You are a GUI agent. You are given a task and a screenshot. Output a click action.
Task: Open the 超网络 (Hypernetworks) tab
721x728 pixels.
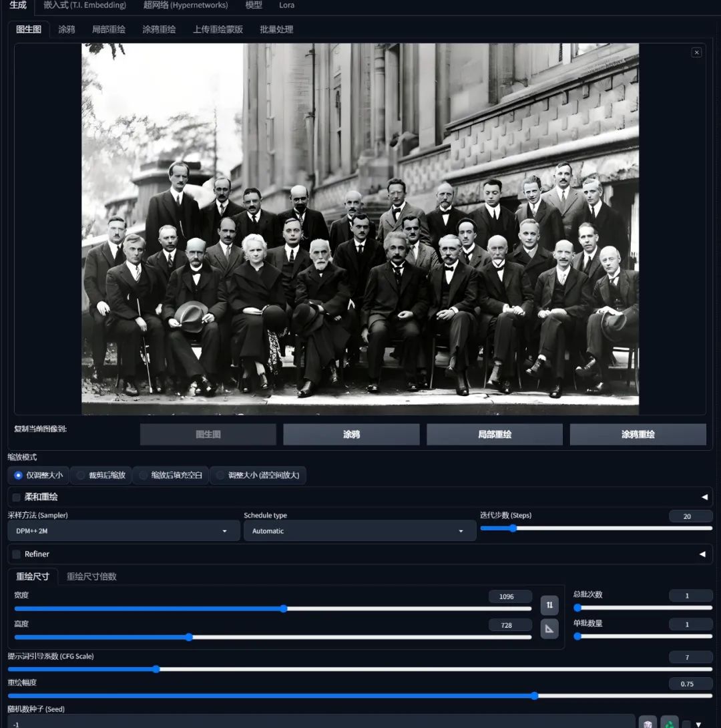186,5
